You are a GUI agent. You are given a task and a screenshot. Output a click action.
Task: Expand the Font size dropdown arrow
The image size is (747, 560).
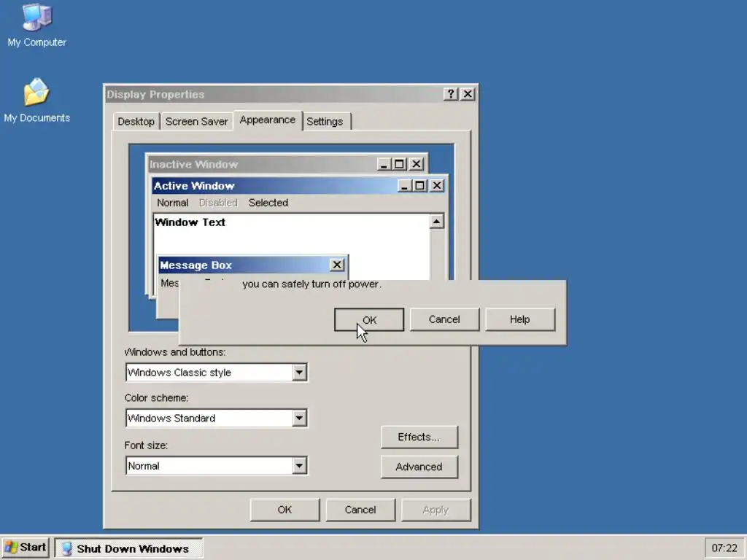click(299, 466)
